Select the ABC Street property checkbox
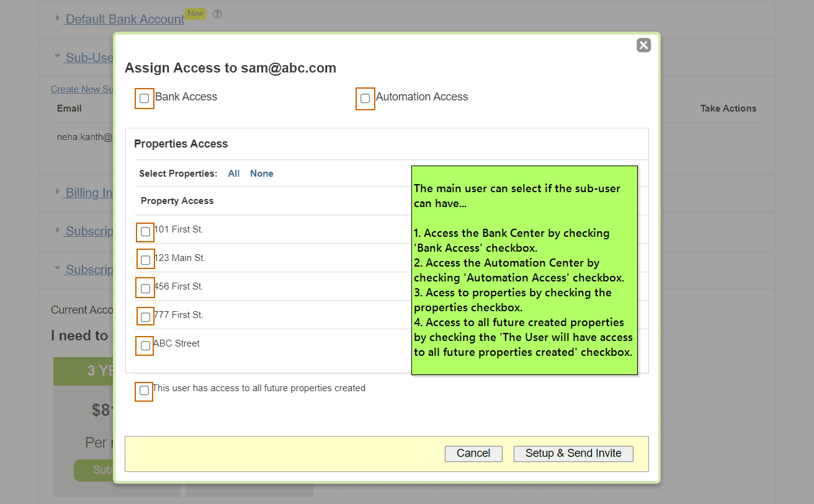 [x=145, y=346]
